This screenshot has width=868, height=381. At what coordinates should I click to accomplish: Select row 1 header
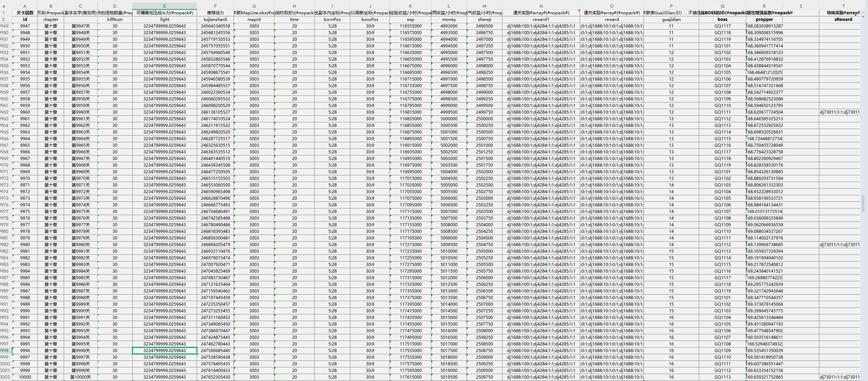(4, 13)
